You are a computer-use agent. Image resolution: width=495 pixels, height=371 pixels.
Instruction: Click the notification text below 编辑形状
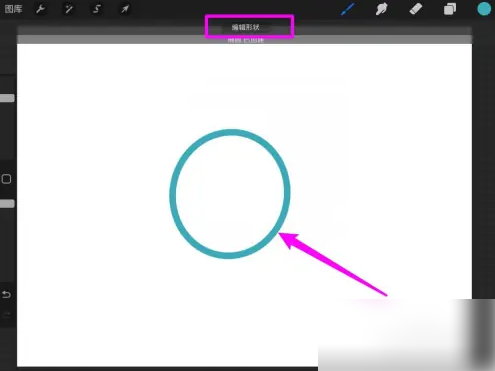pos(246,40)
